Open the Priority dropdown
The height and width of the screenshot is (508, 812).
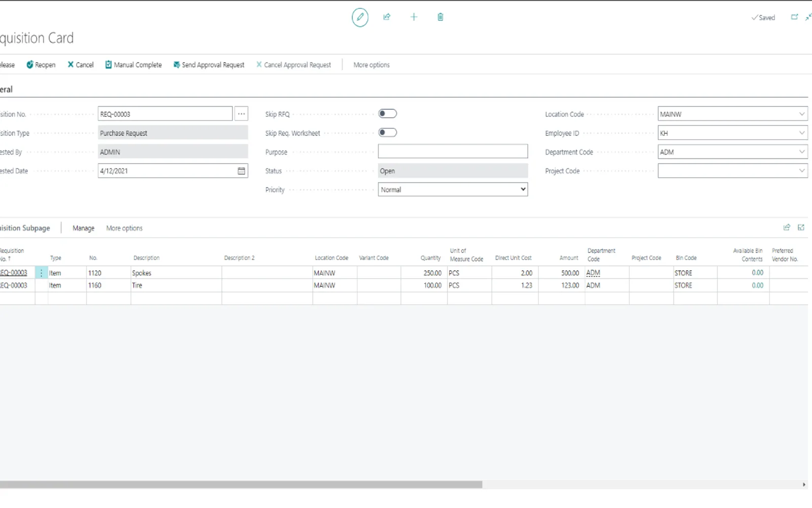click(453, 189)
